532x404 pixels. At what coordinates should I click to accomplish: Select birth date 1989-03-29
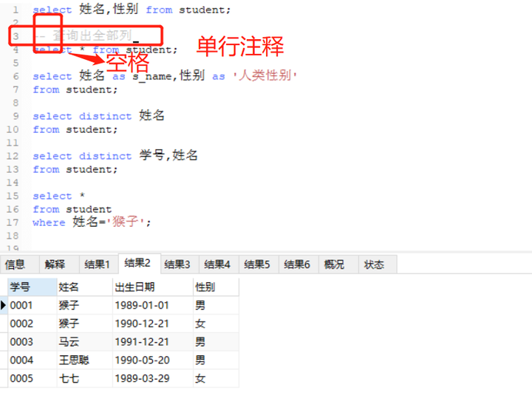pos(153,378)
